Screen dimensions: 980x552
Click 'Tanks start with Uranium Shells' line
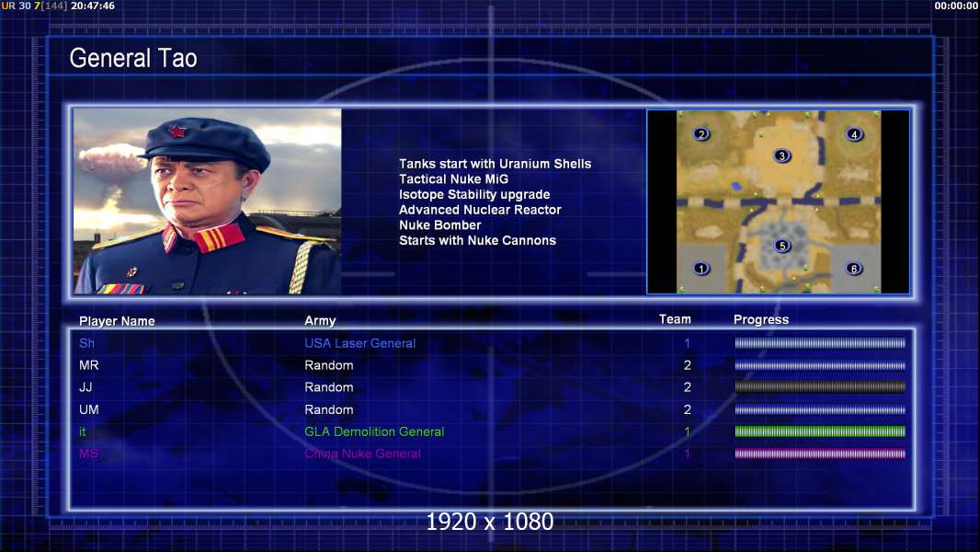point(495,164)
